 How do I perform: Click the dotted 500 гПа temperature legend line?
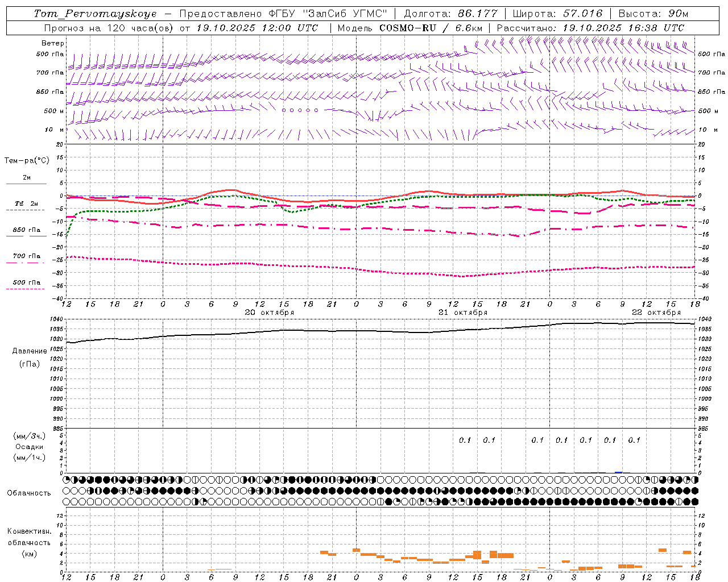[26, 289]
